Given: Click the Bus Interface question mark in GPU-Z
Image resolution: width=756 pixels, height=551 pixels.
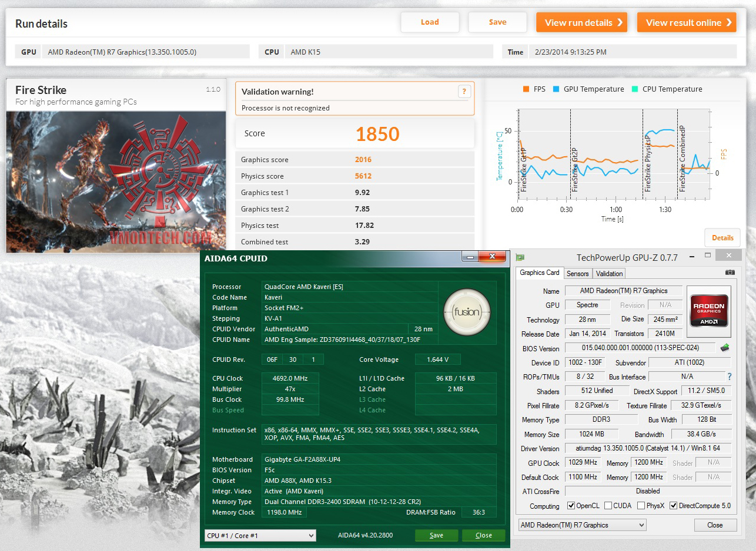Looking at the screenshot, I should (x=730, y=377).
